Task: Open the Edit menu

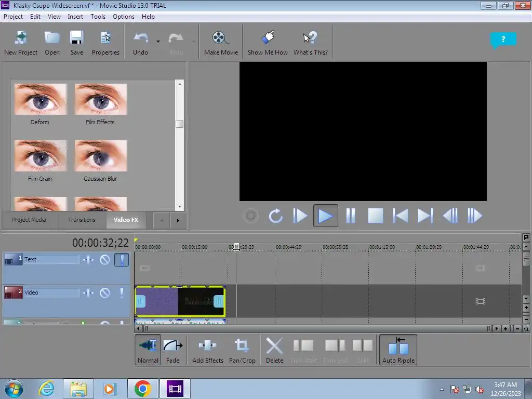Action: point(35,17)
